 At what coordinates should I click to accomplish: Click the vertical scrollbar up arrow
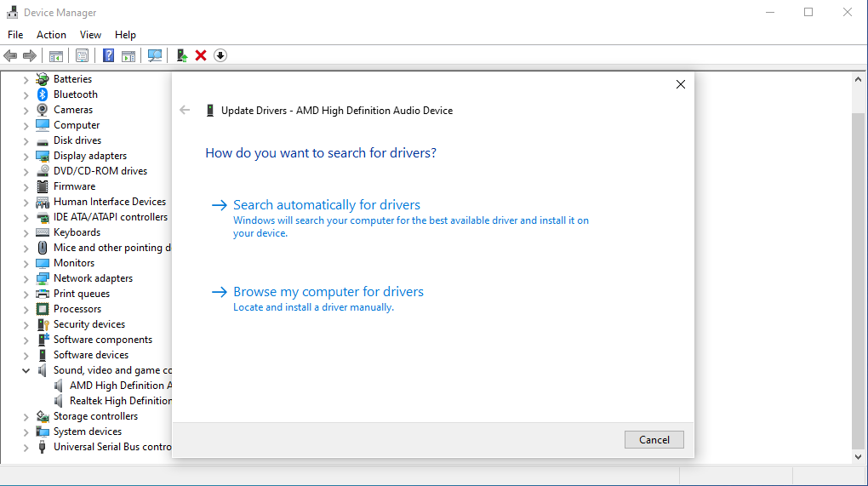coord(858,80)
